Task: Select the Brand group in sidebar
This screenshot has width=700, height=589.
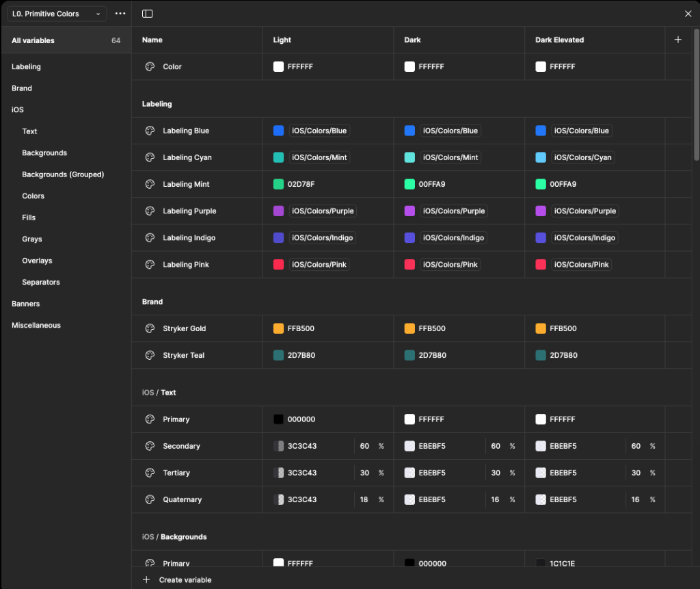Action: (x=22, y=88)
